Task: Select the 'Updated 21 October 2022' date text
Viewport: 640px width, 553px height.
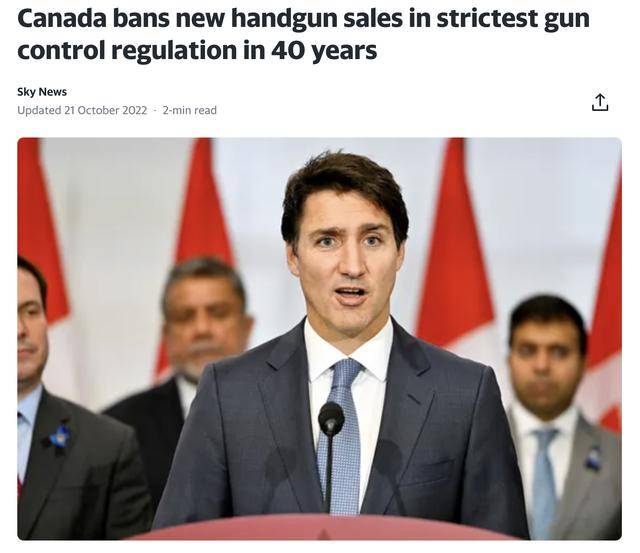Action: pyautogui.click(x=82, y=110)
